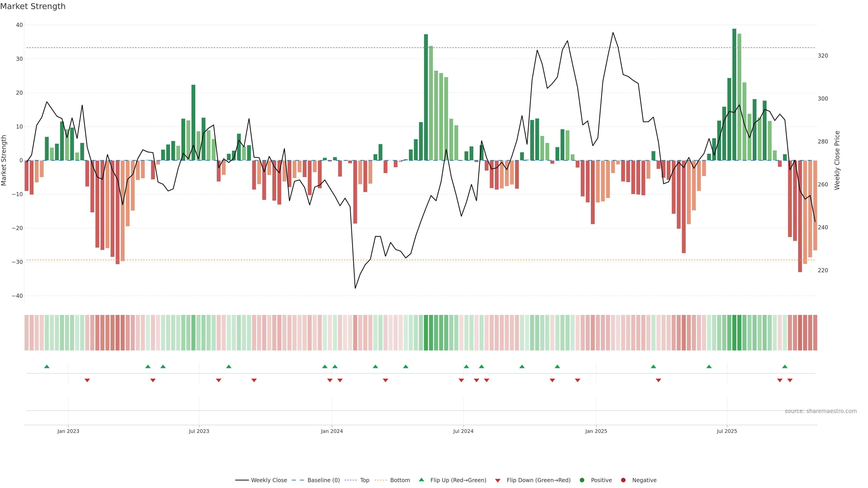This screenshot has width=868, height=488.
Task: Click the tallest green bar near July 2025
Action: (x=734, y=94)
